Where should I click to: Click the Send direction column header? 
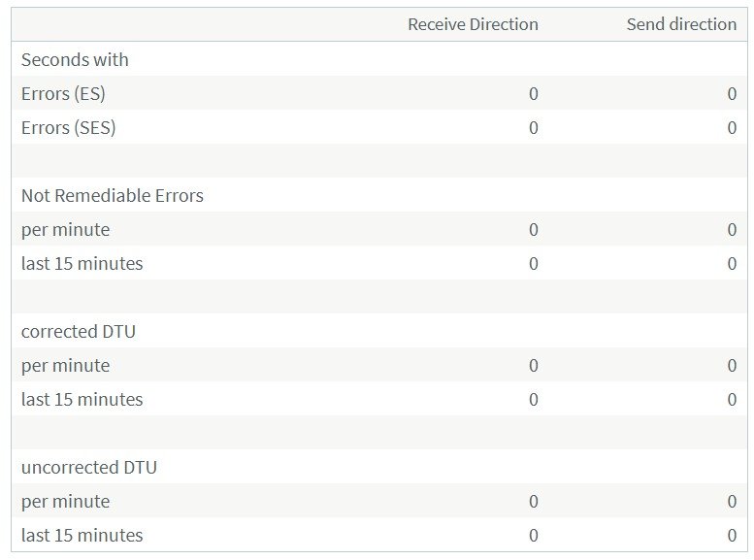click(x=681, y=24)
